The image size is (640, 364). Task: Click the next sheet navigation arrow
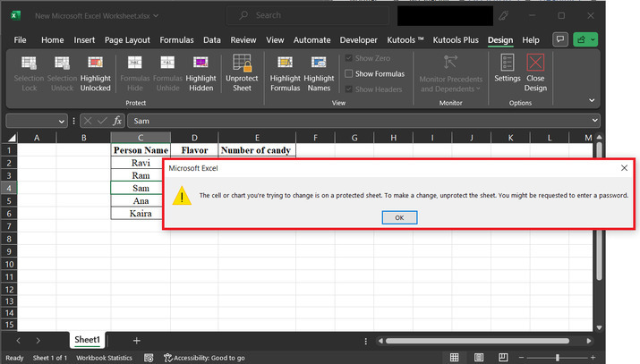coord(38,341)
